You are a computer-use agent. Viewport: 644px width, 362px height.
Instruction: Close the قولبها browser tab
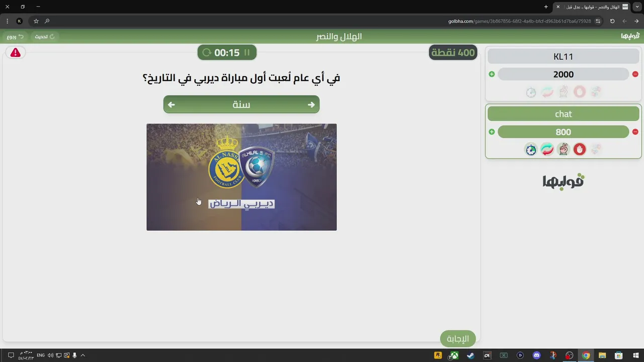tap(558, 7)
